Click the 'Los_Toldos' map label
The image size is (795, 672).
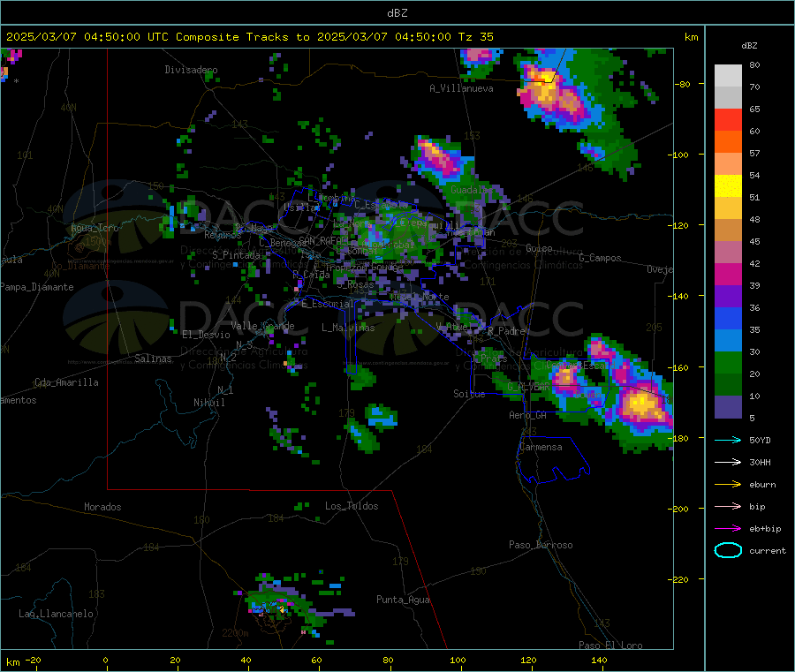pyautogui.click(x=352, y=506)
